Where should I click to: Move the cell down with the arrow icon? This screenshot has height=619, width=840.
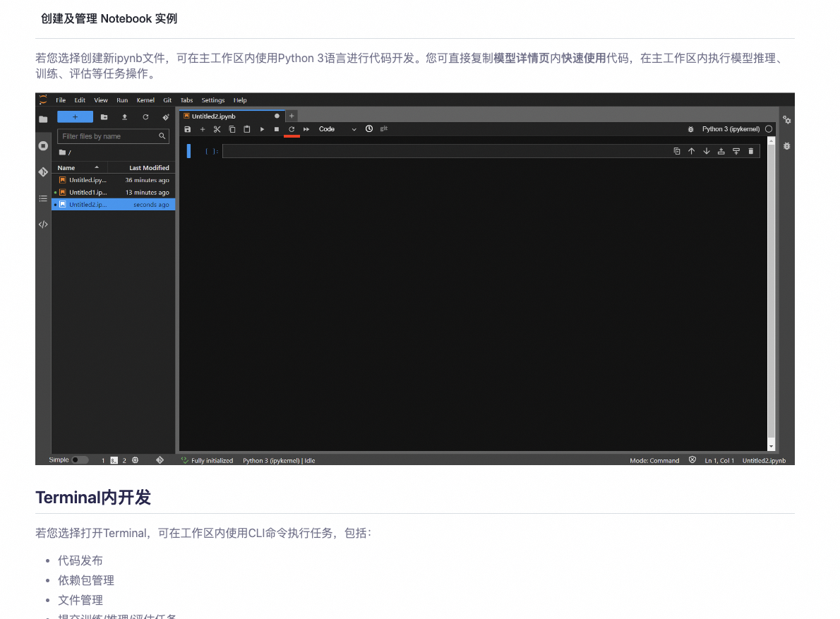pos(706,151)
